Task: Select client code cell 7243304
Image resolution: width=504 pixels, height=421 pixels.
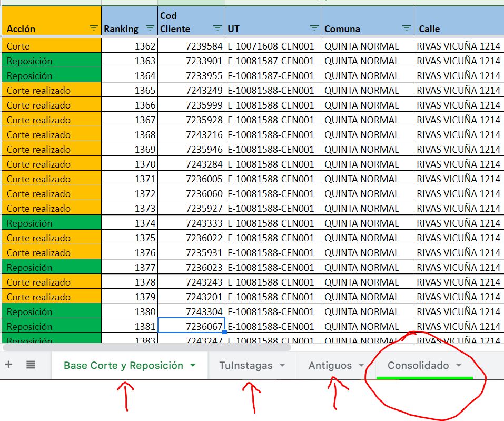Action: pos(191,311)
